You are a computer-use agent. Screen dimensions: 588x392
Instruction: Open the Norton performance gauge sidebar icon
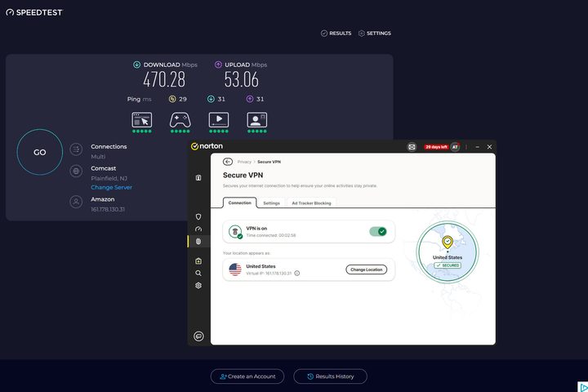coord(198,229)
